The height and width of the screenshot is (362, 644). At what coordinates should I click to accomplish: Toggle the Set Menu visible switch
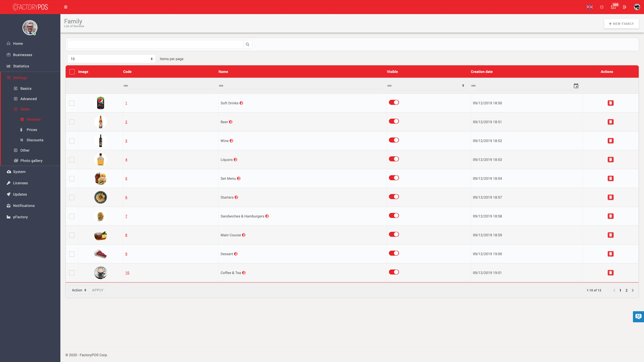click(x=394, y=178)
